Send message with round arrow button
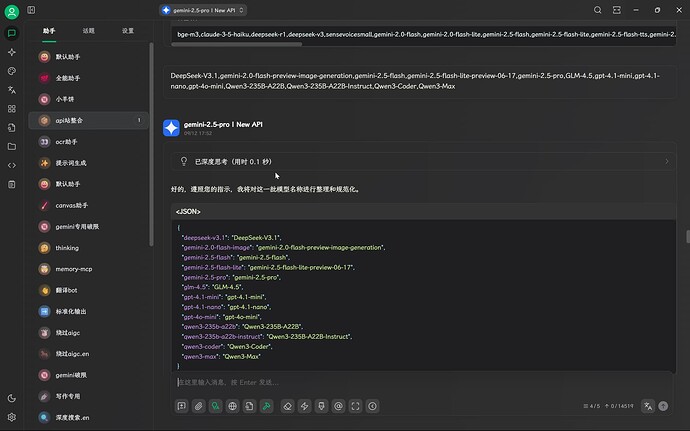This screenshot has height=431, width=690. tap(663, 406)
